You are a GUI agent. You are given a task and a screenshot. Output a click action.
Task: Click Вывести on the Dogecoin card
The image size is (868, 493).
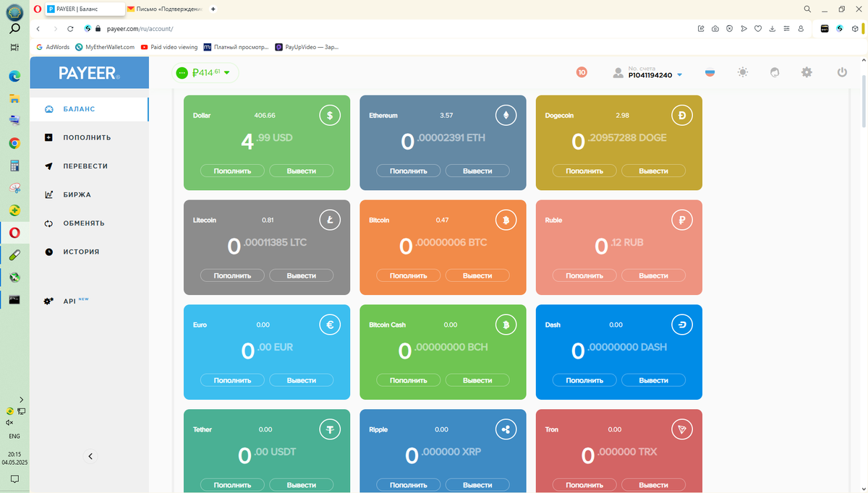(653, 171)
